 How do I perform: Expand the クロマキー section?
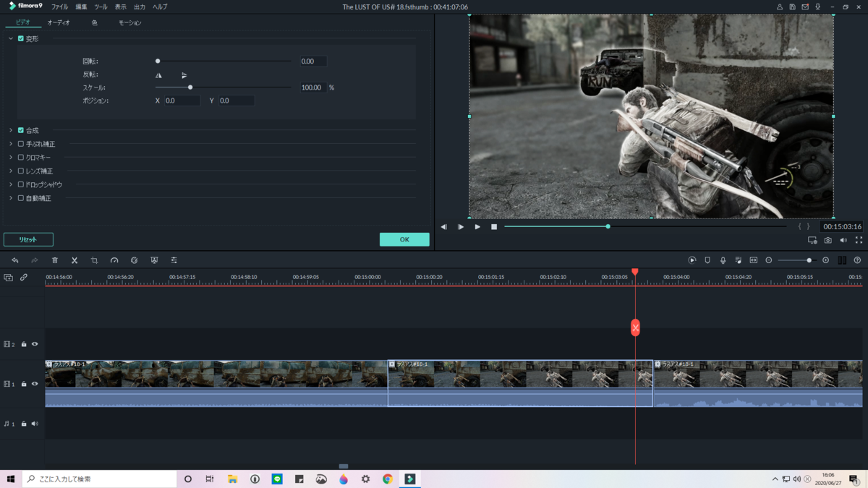tap(11, 157)
